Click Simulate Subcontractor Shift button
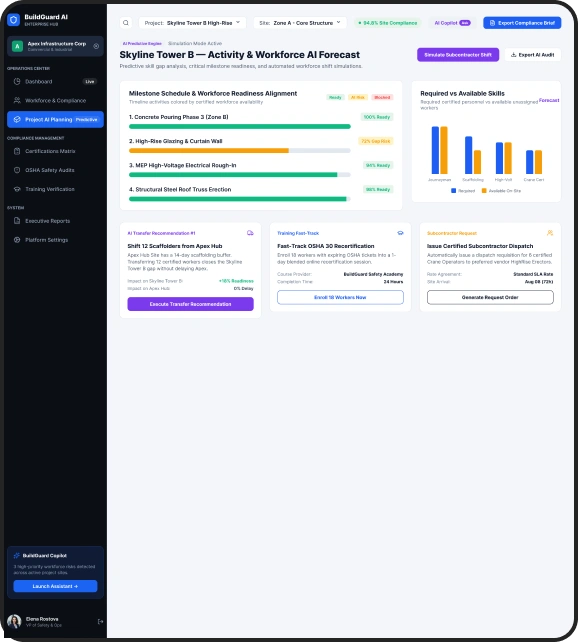 [458, 54]
